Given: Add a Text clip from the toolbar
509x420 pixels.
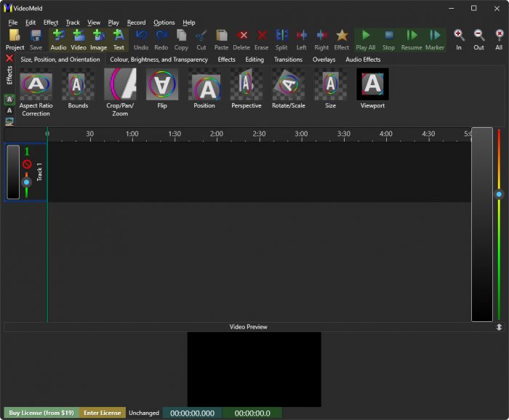Looking at the screenshot, I should 119,39.
